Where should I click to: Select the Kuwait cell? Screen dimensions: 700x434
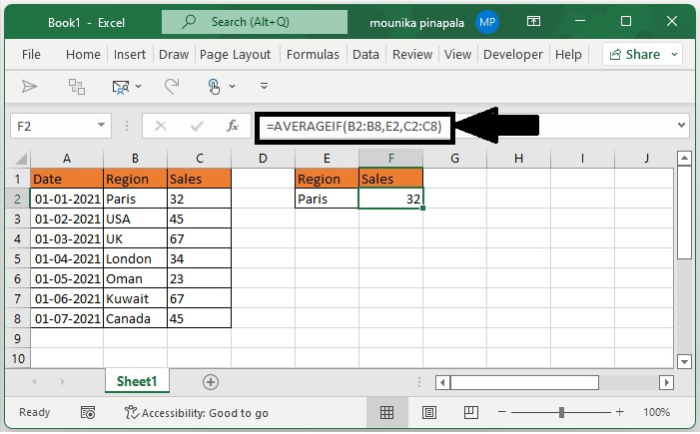(x=135, y=298)
